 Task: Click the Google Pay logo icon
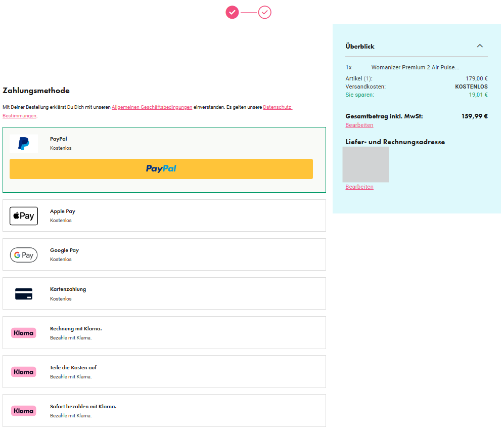24,255
